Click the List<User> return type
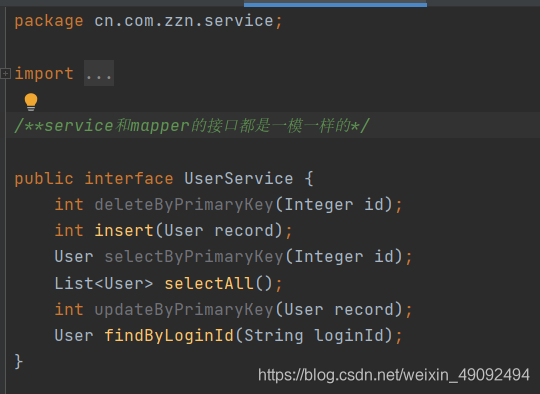 tap(104, 283)
